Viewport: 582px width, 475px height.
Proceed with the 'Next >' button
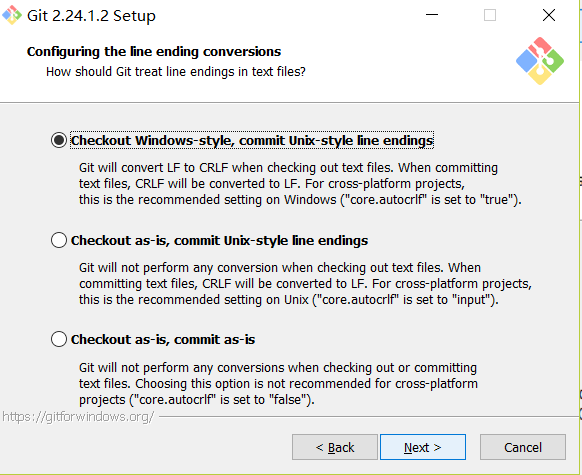coord(423,447)
